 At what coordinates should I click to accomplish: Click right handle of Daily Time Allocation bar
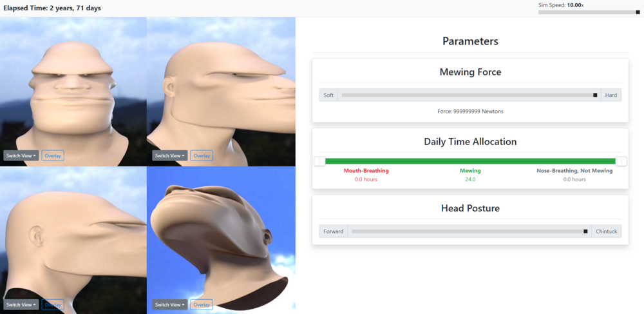(x=621, y=162)
